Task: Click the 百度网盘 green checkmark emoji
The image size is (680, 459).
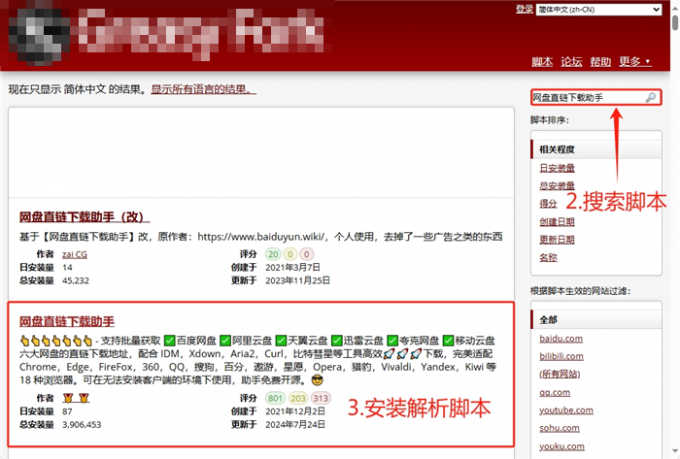Action: click(170, 341)
